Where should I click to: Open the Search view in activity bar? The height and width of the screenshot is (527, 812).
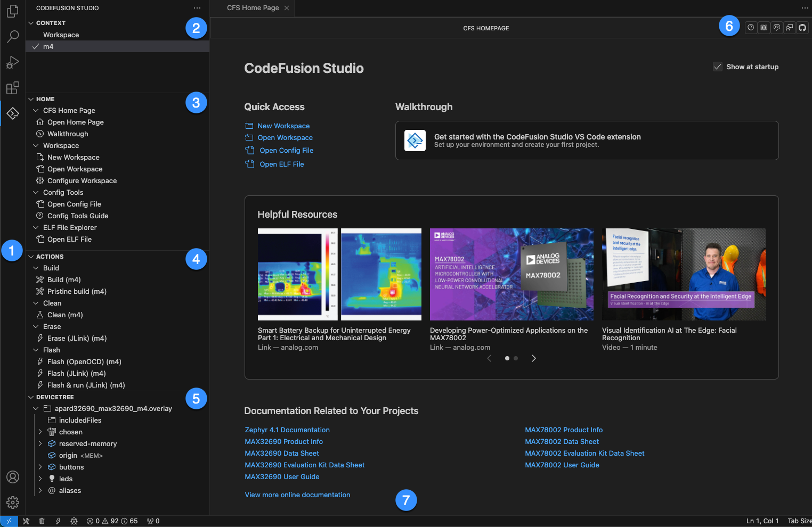[13, 36]
